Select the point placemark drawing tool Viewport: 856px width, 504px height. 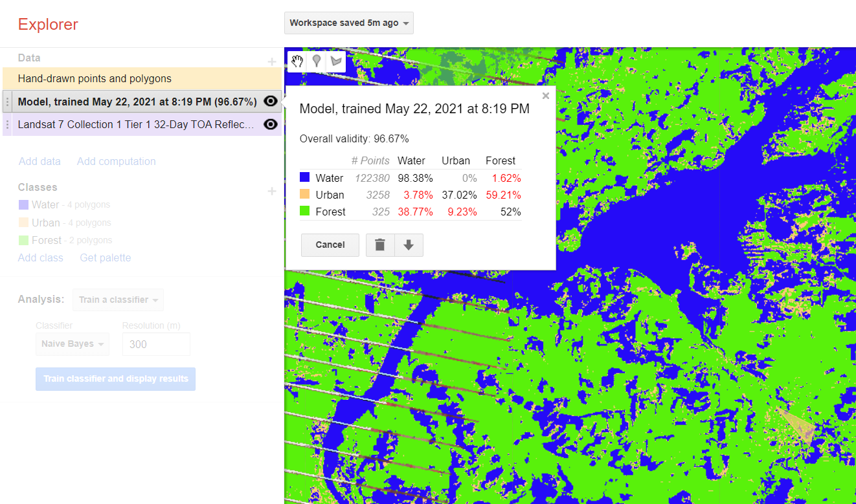pos(317,61)
